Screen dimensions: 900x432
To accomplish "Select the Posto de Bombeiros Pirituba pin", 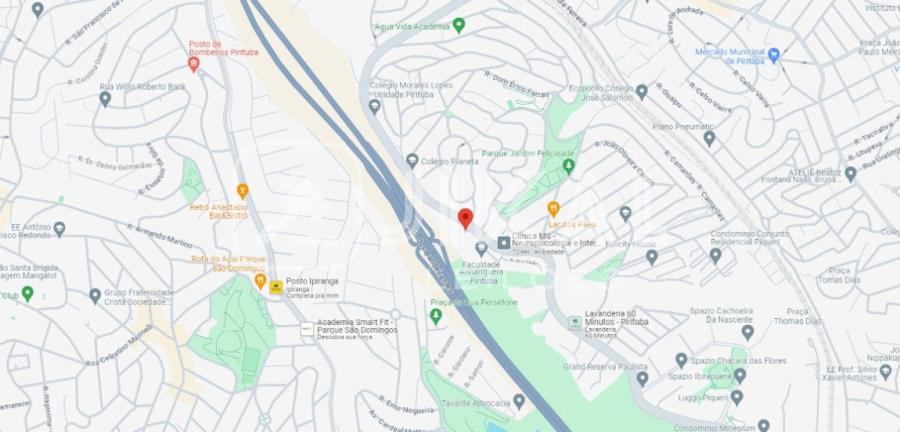I will (194, 64).
